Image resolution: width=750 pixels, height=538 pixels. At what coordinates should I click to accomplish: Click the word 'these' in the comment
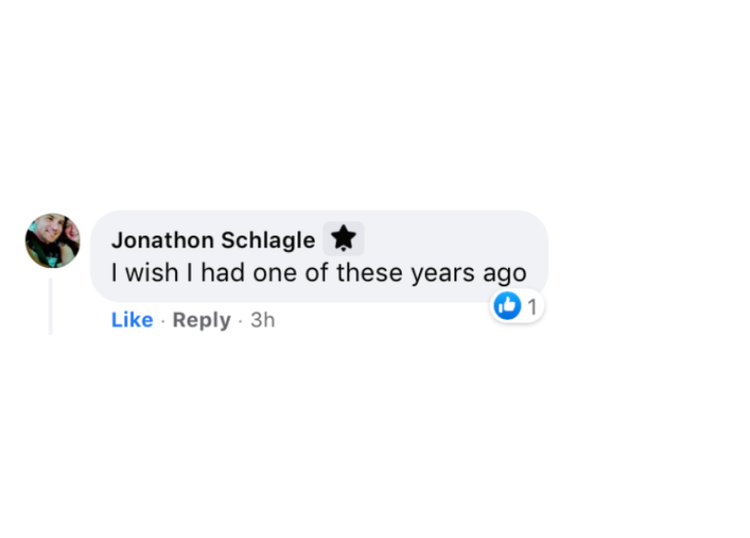(370, 273)
